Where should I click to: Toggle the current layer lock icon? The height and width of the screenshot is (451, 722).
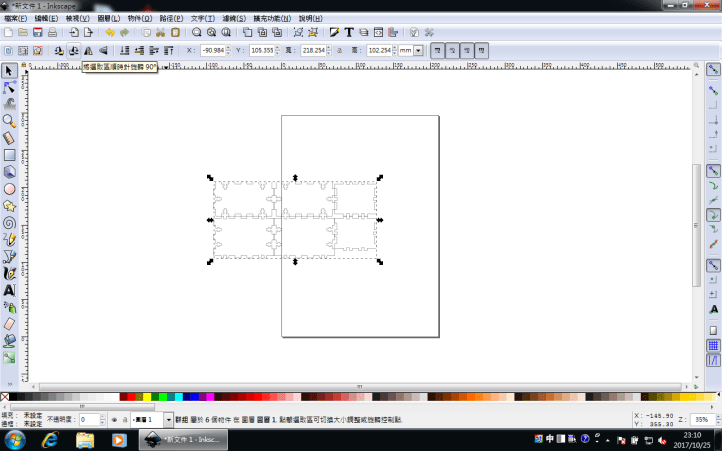tap(125, 420)
